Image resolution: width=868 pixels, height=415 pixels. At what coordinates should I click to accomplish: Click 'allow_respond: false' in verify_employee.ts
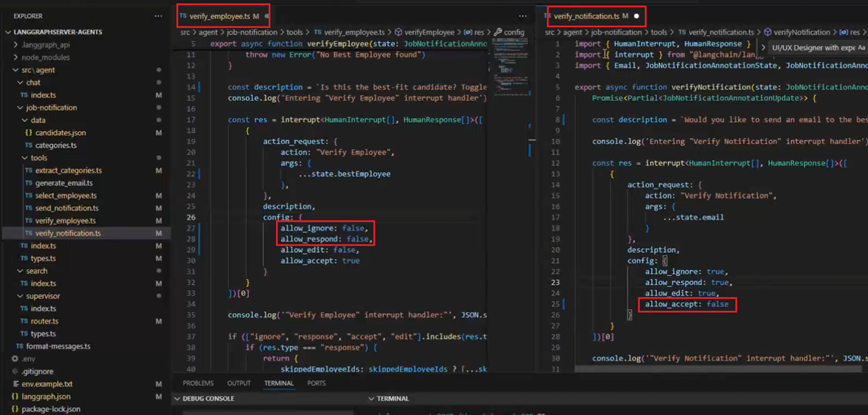point(326,239)
